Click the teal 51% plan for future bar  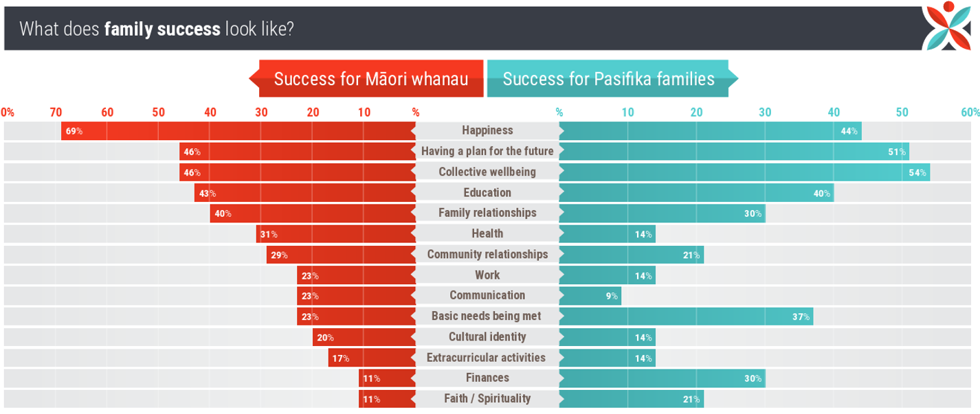(x=733, y=151)
